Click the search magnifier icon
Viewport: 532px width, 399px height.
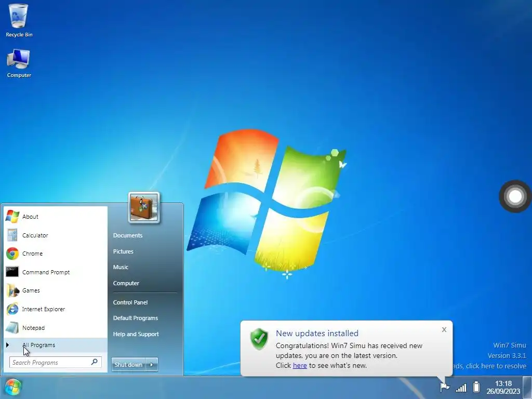[x=95, y=362]
